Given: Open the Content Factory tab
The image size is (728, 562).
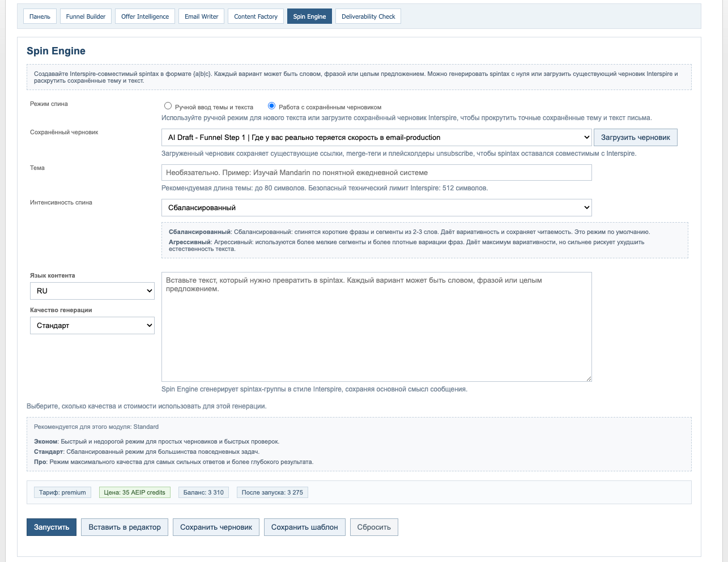Looking at the screenshot, I should click(x=256, y=16).
